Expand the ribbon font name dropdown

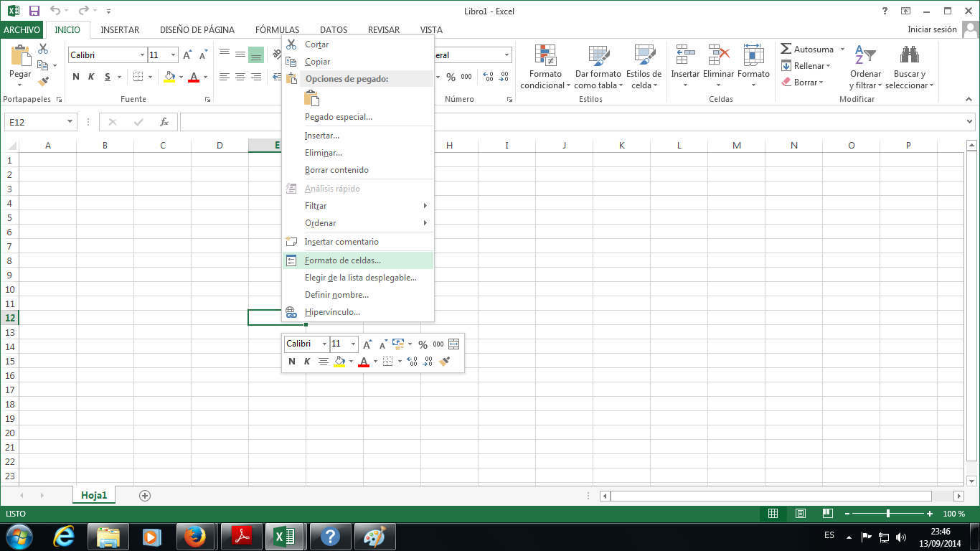click(141, 55)
